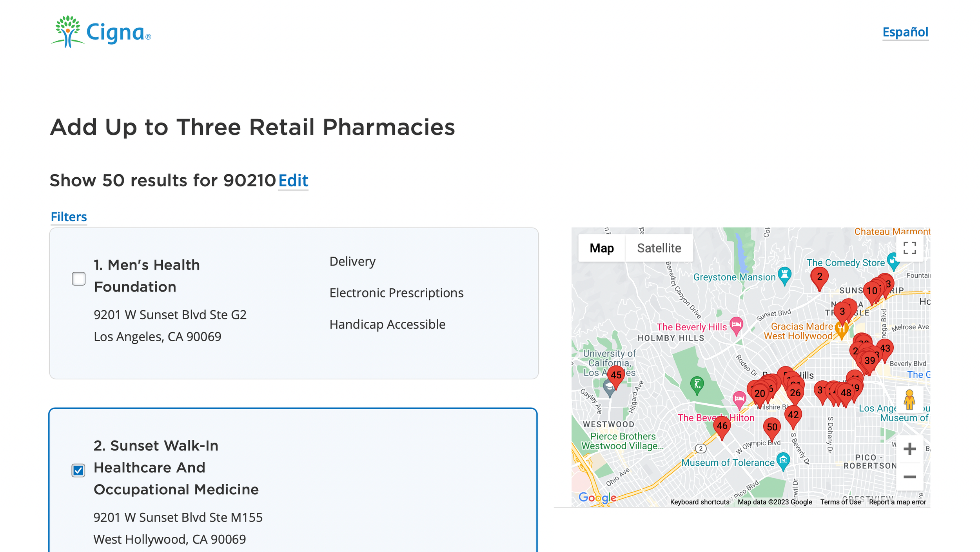This screenshot has width=980, height=552.
Task: Click address 9201 W Sunset Blvd Ste G2
Action: (x=170, y=315)
